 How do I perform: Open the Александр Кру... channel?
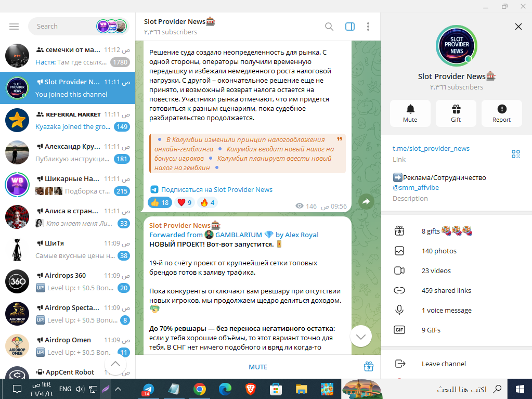pyautogui.click(x=68, y=152)
